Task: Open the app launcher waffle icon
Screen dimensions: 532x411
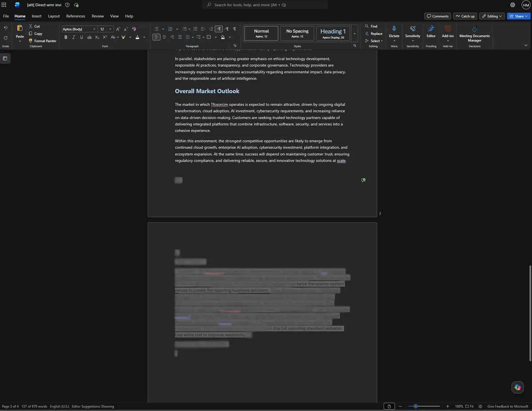Action: click(4, 5)
